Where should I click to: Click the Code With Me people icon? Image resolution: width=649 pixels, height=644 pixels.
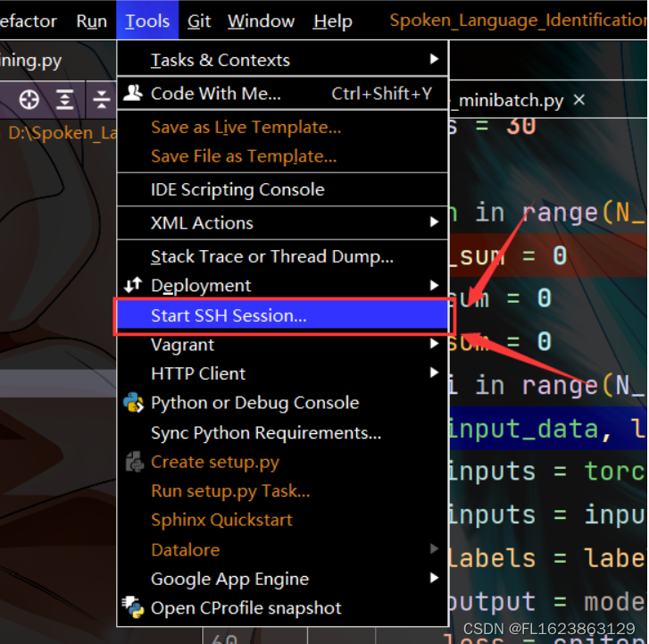[x=133, y=93]
